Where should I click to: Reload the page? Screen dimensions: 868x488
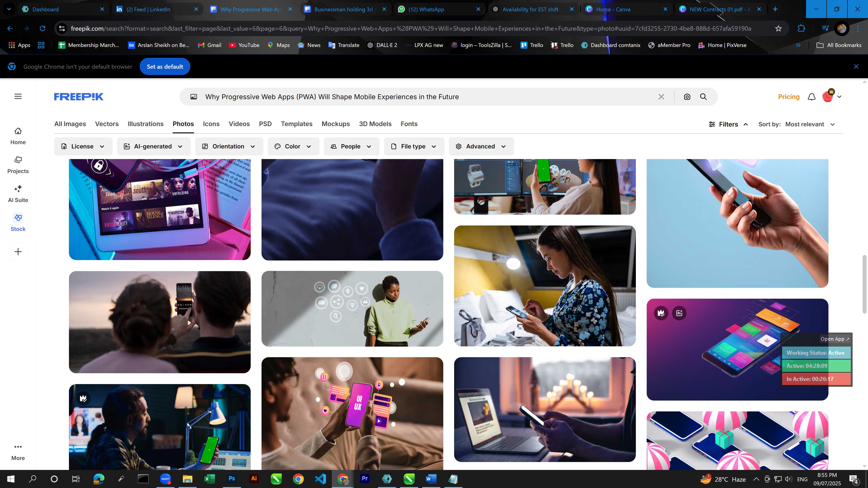click(42, 29)
